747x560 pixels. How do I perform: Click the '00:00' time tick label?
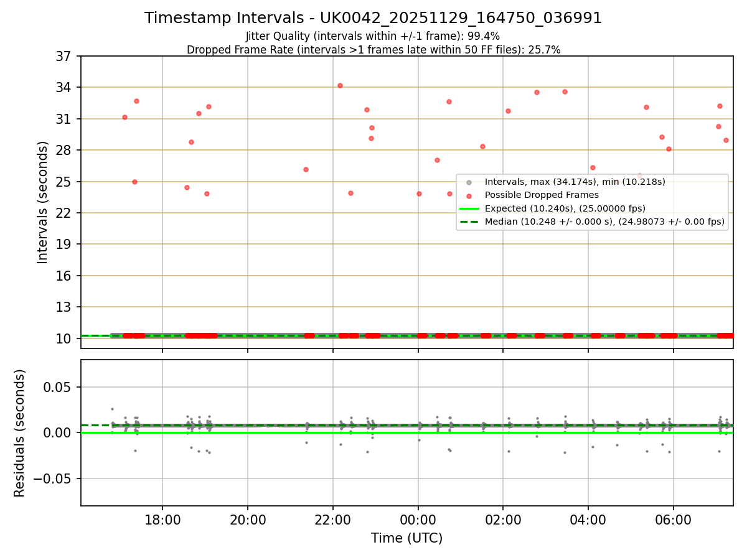418,520
